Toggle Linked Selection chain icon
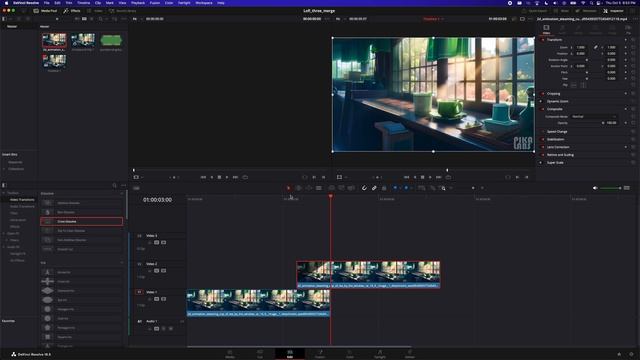The height and width of the screenshot is (360, 640). click(374, 188)
